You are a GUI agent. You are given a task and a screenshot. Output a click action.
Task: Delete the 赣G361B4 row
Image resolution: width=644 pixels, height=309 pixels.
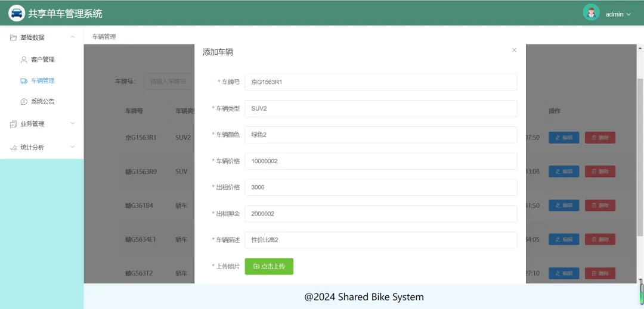point(600,205)
